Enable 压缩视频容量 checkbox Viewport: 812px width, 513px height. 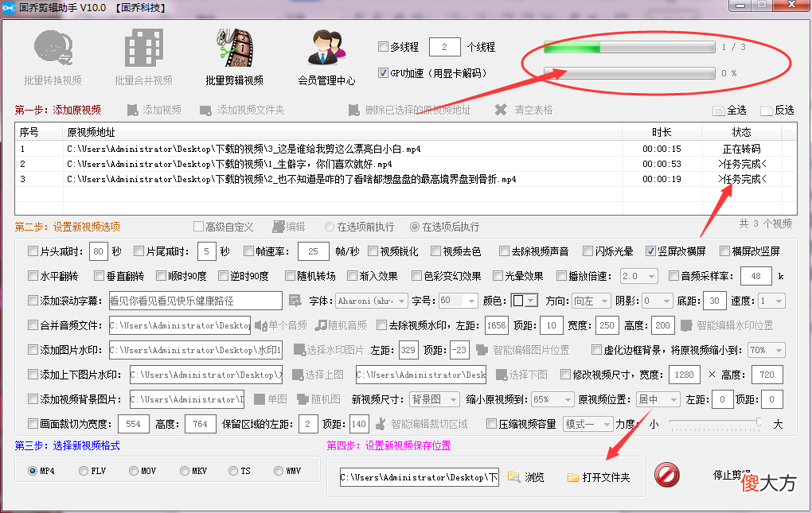491,424
